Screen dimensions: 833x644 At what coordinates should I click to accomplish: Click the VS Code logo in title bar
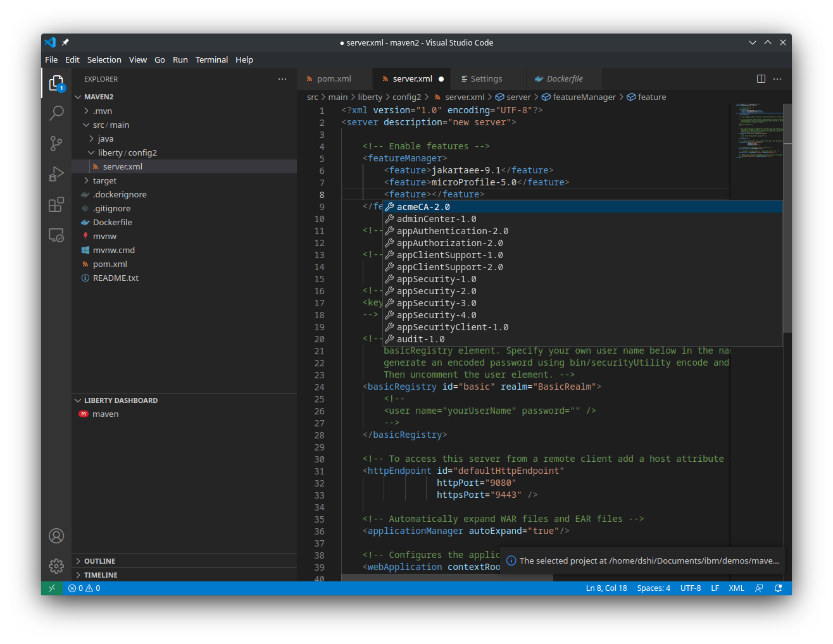coord(50,42)
